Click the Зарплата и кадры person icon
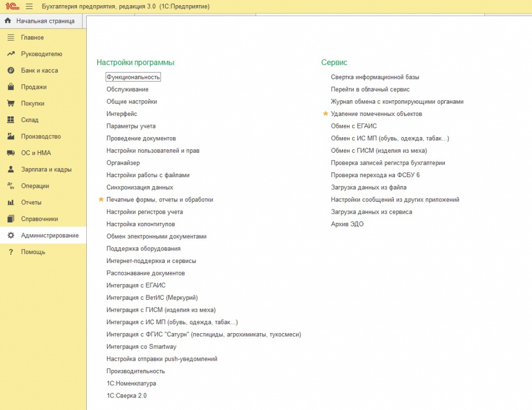This screenshot has width=532, height=410. coord(11,169)
